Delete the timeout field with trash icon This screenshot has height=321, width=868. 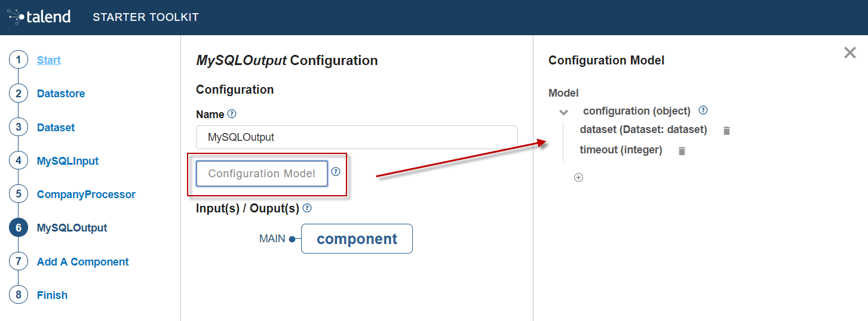coord(682,151)
